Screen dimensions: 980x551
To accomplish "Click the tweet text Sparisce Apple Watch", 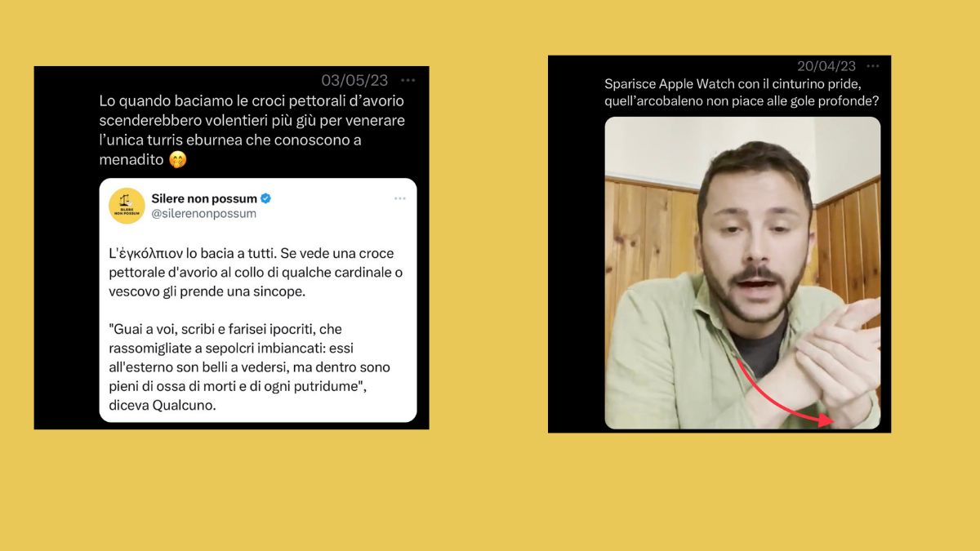I will coord(746,93).
